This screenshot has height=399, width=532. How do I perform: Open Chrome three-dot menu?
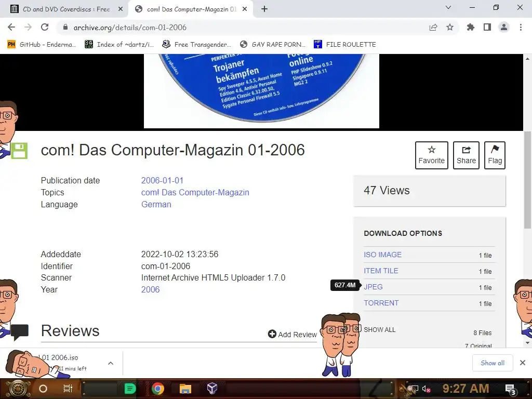(521, 27)
